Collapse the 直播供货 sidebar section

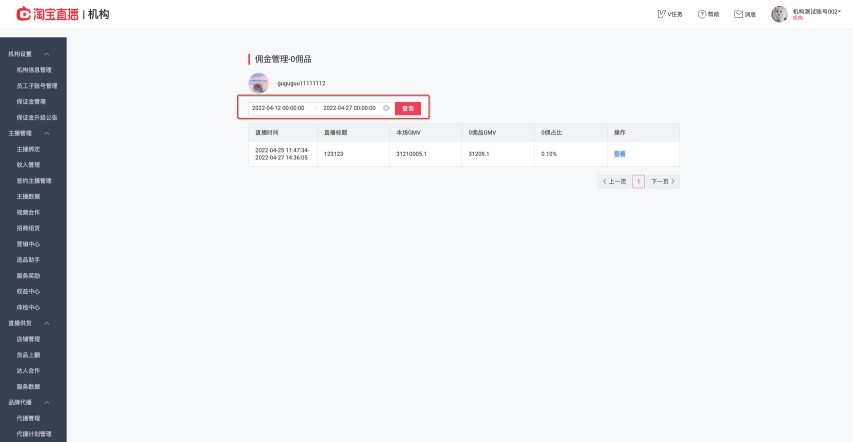point(47,323)
